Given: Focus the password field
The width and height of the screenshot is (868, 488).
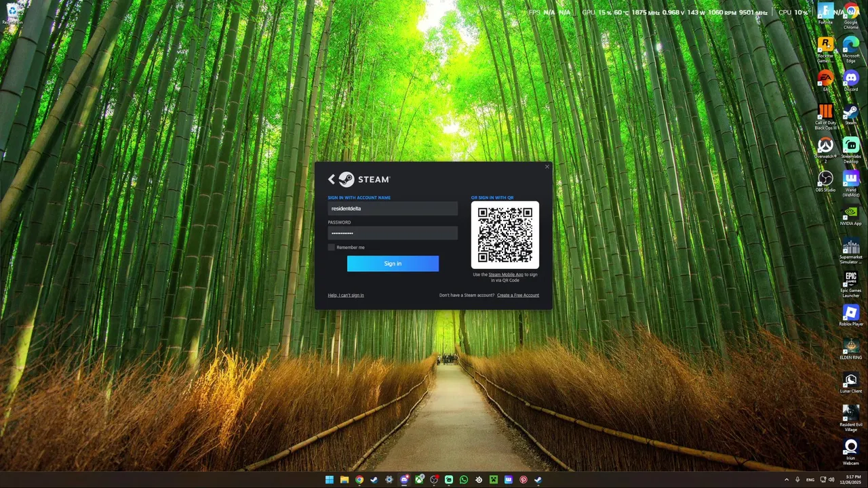Looking at the screenshot, I should (x=393, y=233).
